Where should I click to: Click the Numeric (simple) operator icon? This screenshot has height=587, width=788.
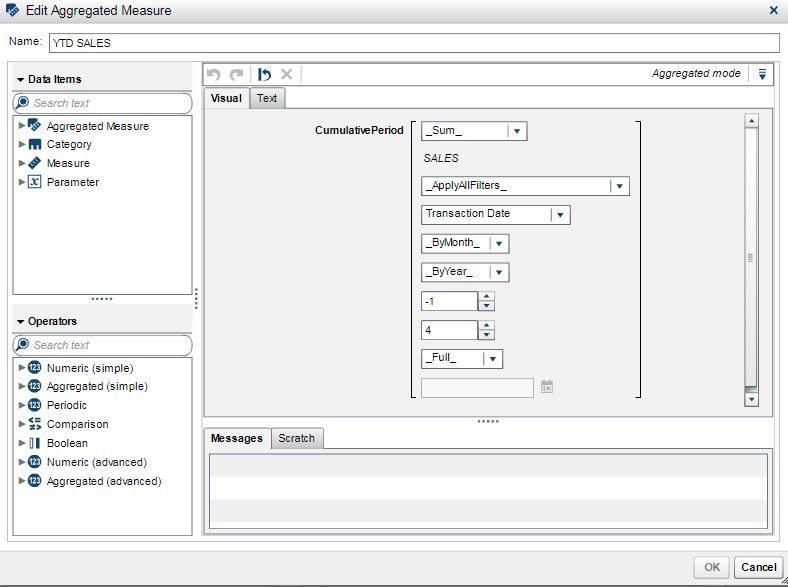tap(35, 367)
